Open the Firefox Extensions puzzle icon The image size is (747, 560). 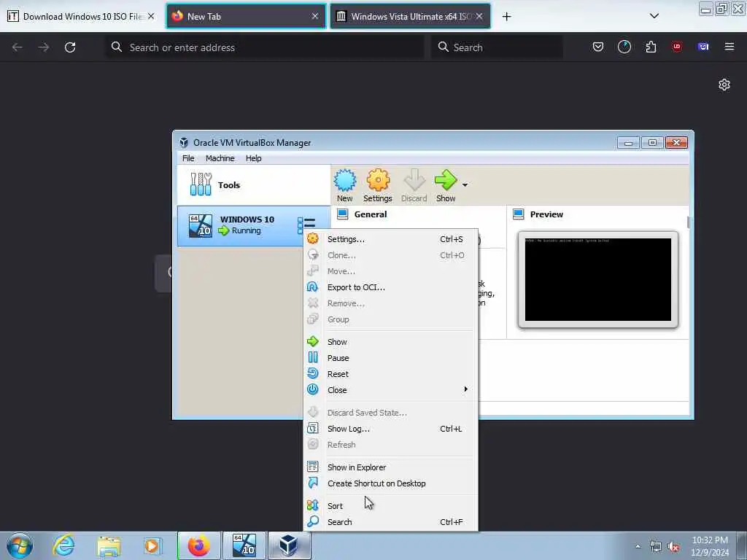click(651, 47)
